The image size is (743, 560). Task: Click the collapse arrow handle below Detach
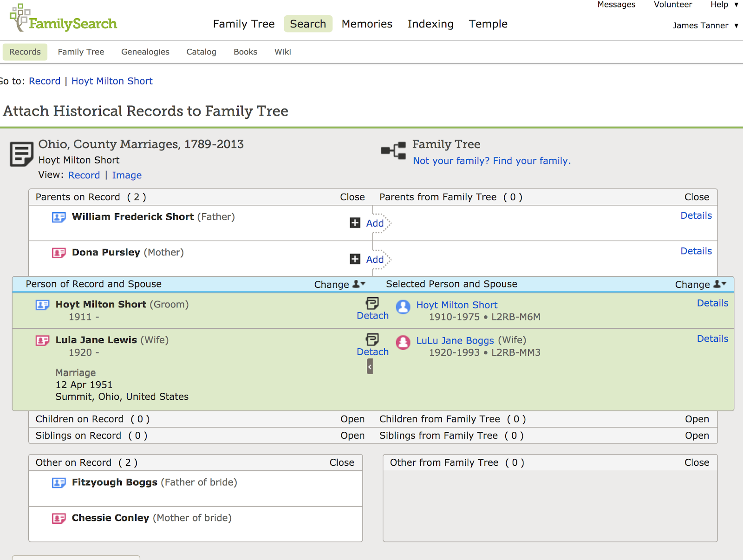point(370,367)
